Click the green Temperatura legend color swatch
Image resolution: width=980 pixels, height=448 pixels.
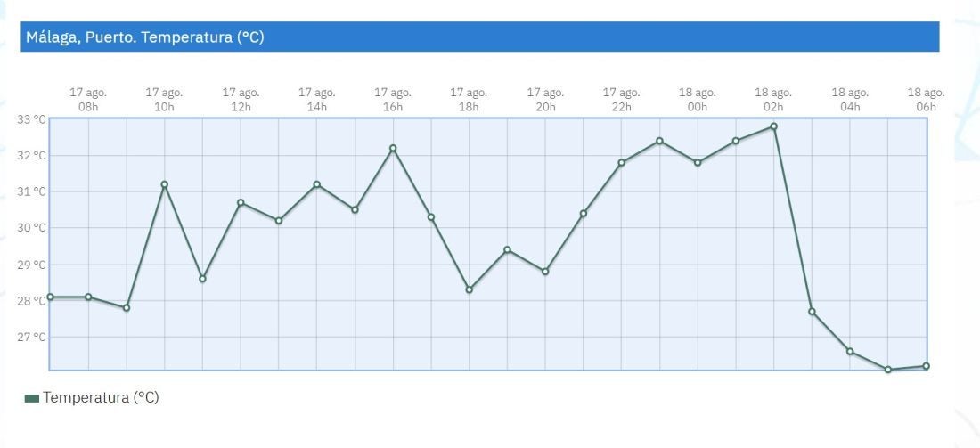tap(32, 398)
